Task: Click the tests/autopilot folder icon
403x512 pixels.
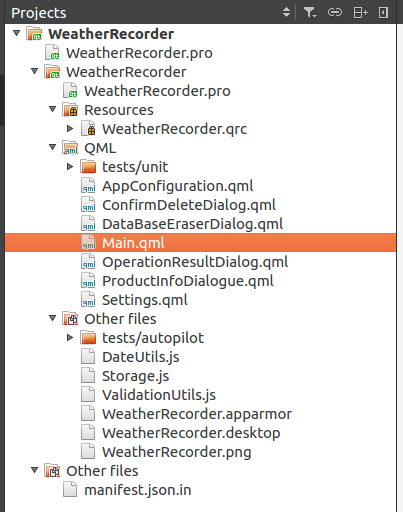Action: [88, 338]
